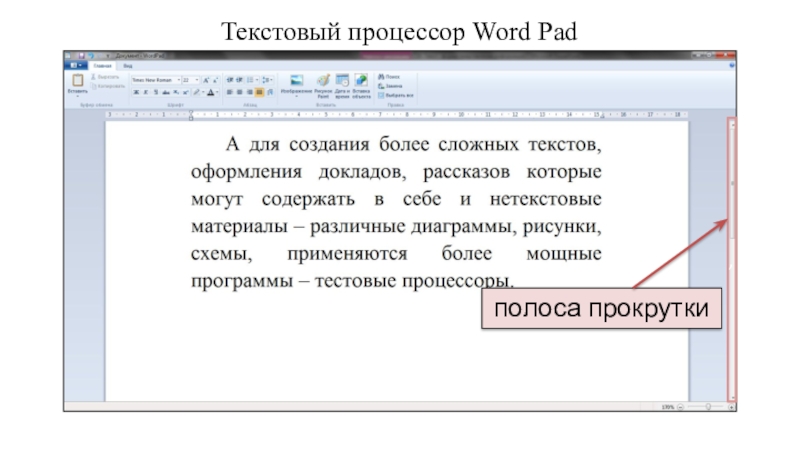The image size is (800, 450).
Task: Align text center
Action: (239, 92)
